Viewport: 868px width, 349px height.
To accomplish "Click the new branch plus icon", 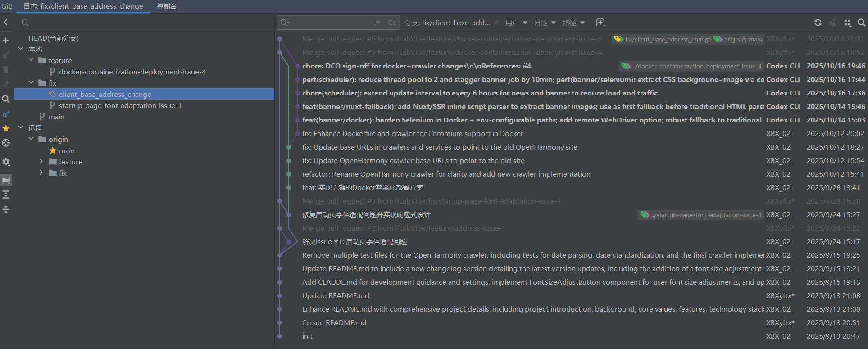I will 6,41.
